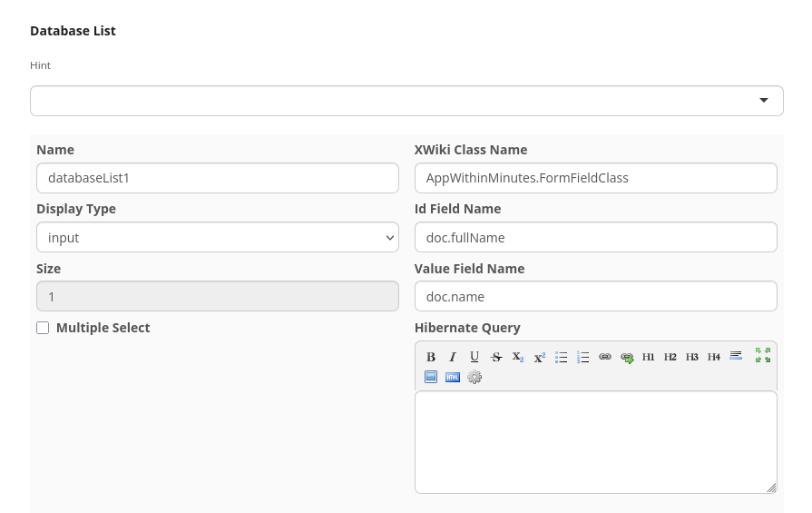
Task: Click the Name field containing databaseList1
Action: (217, 178)
